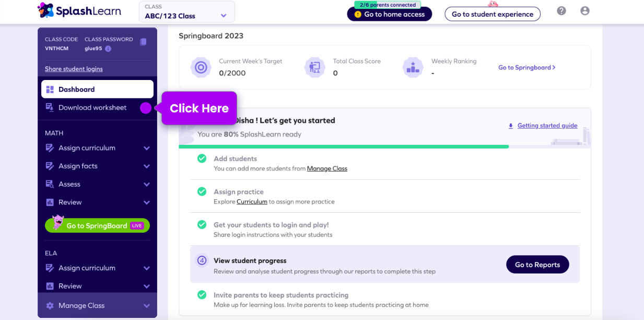This screenshot has width=644, height=320.
Task: Click the SplashLearn logo
Action: (x=79, y=10)
